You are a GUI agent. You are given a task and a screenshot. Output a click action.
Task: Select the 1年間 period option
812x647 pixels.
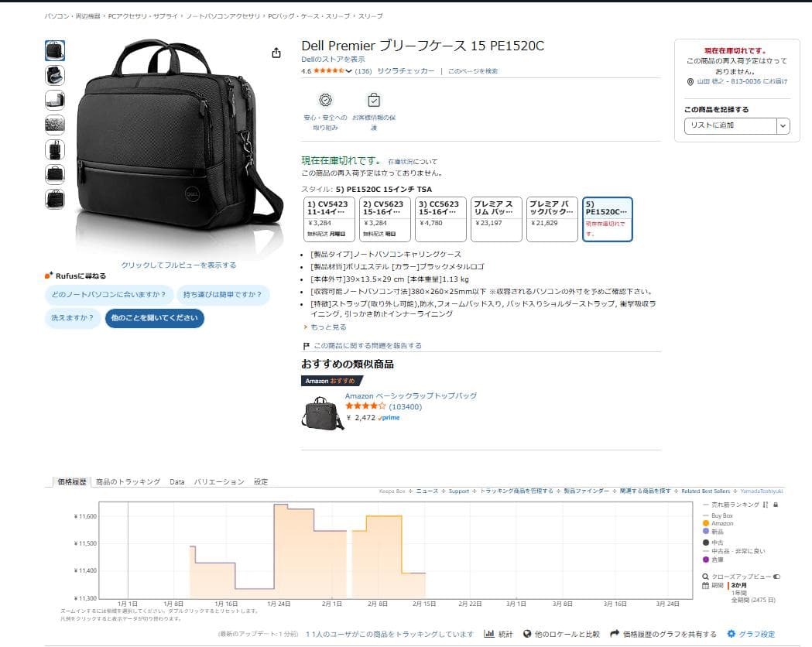(x=739, y=593)
